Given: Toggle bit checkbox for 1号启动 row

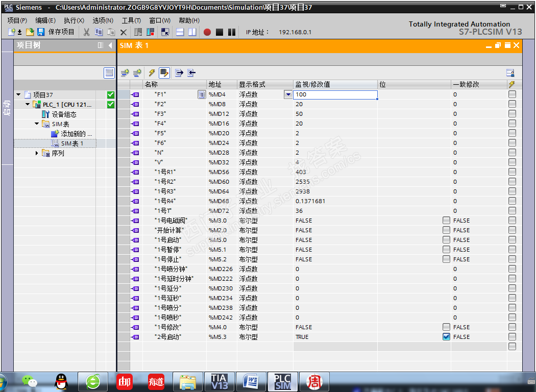Looking at the screenshot, I should coord(446,240).
